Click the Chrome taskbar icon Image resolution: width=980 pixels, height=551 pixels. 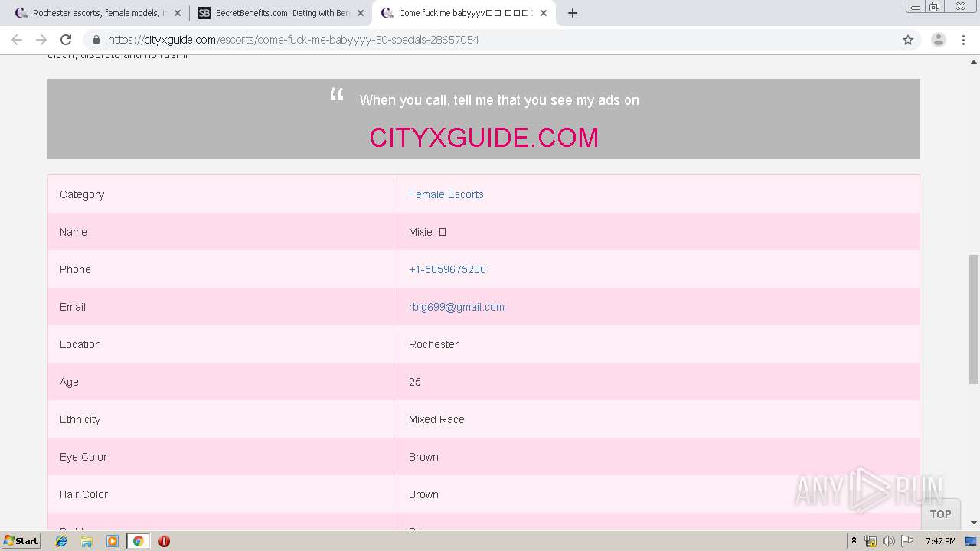click(x=138, y=541)
